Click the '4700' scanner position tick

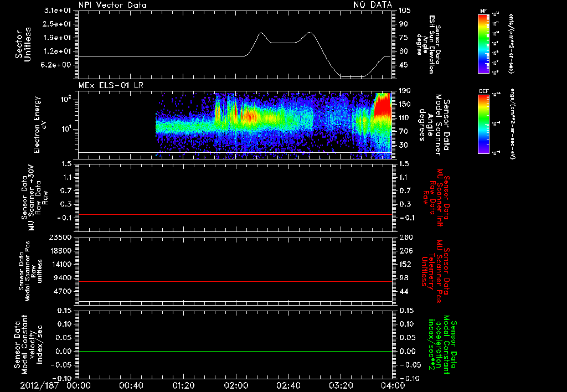click(63, 291)
